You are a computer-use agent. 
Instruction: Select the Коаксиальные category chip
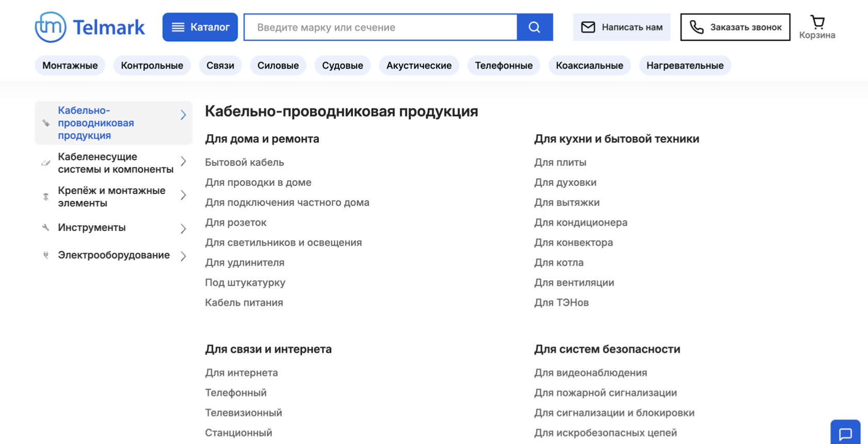click(x=589, y=66)
